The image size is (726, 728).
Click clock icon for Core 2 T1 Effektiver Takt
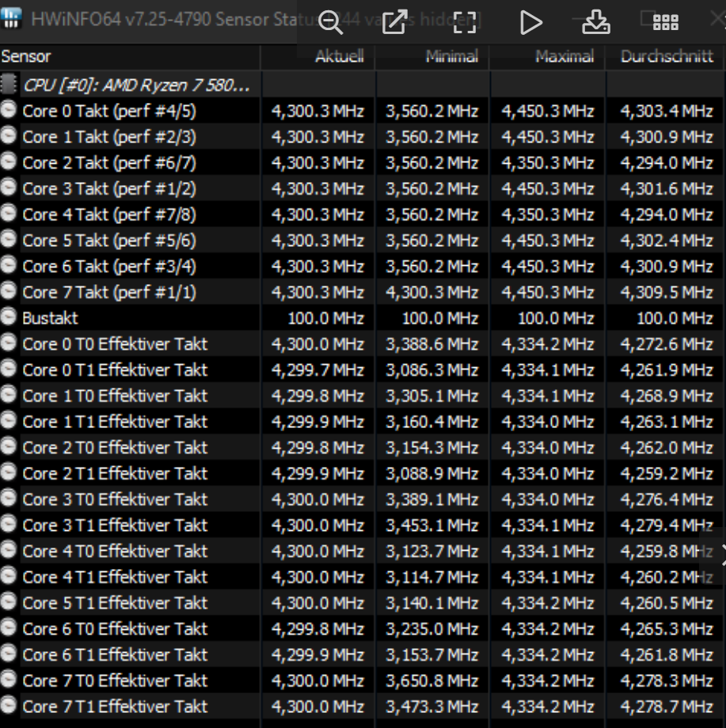9,472
